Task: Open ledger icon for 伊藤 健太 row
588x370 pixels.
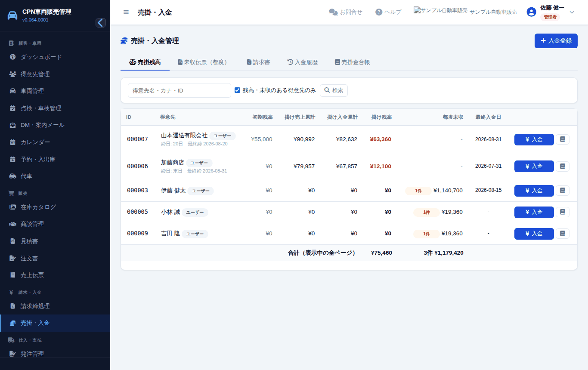Action: [x=562, y=191]
